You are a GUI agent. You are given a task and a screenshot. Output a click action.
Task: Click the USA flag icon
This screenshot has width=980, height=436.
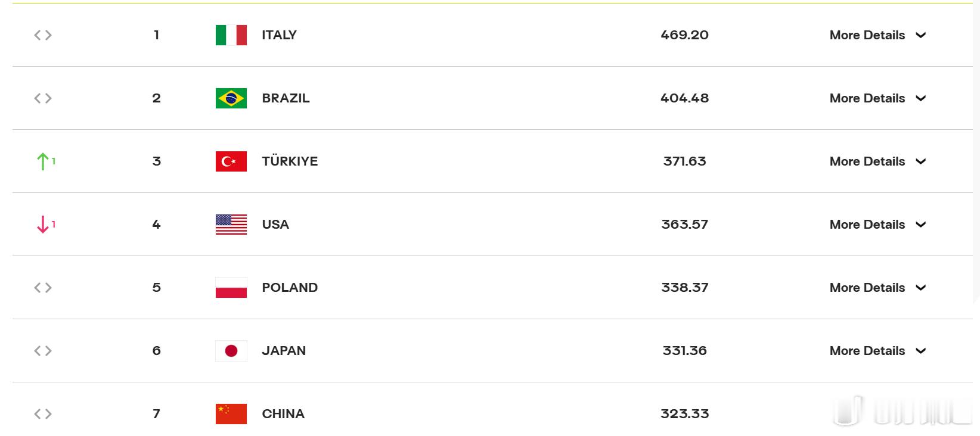coord(231,225)
